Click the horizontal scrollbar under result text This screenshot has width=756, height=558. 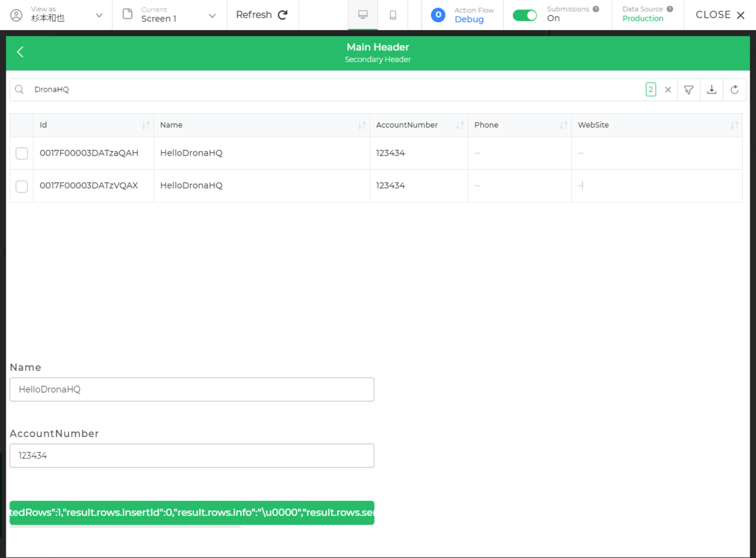pyautogui.click(x=125, y=527)
